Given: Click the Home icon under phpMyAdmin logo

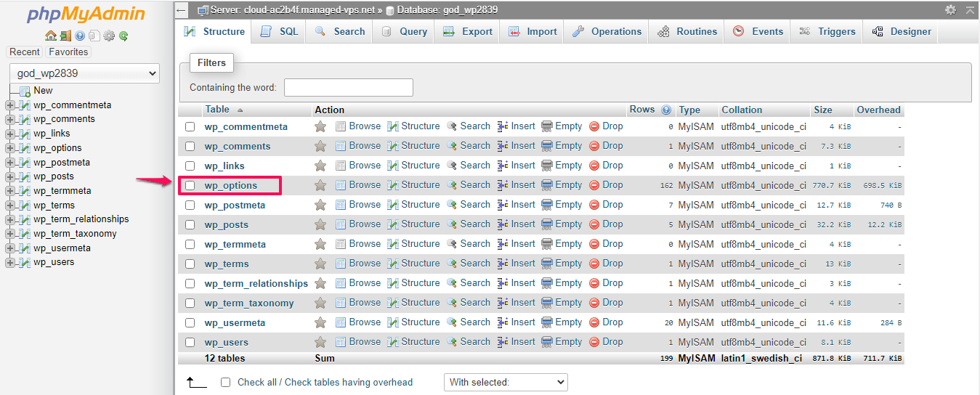Looking at the screenshot, I should [x=50, y=36].
